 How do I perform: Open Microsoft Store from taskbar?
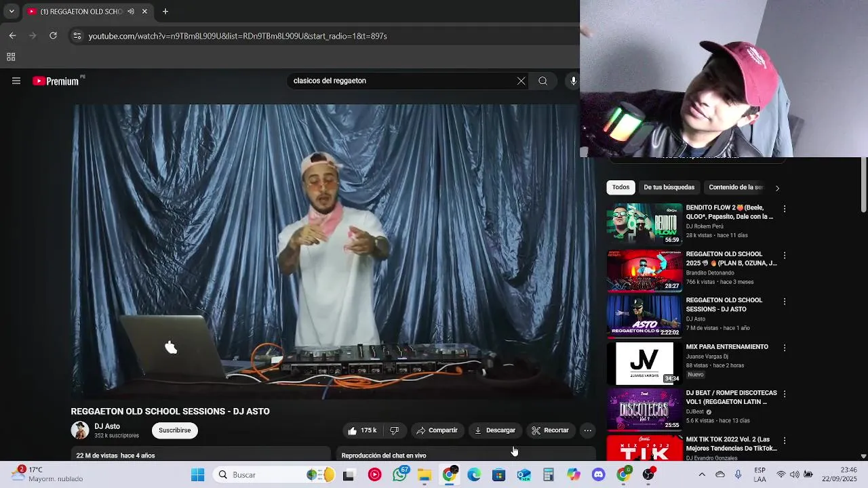(498, 475)
